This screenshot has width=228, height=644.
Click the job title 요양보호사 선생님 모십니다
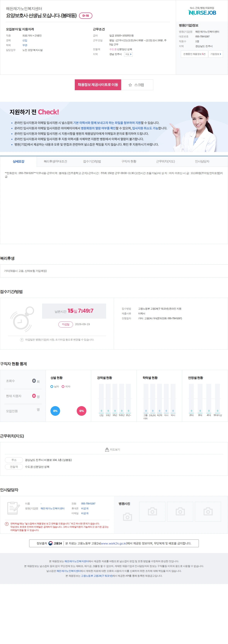click(x=41, y=15)
